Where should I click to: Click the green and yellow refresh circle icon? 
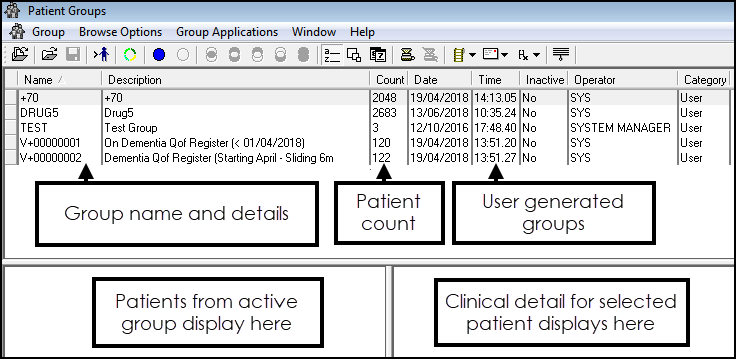click(130, 55)
